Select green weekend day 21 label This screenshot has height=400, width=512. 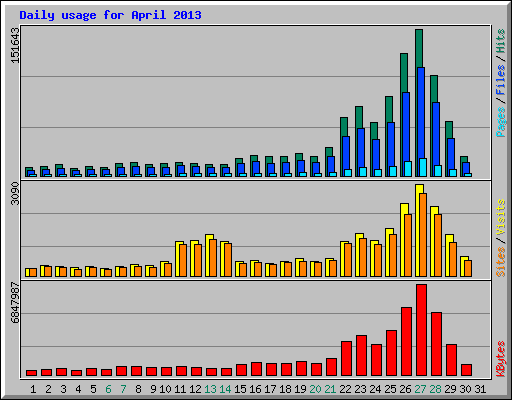[x=330, y=389]
